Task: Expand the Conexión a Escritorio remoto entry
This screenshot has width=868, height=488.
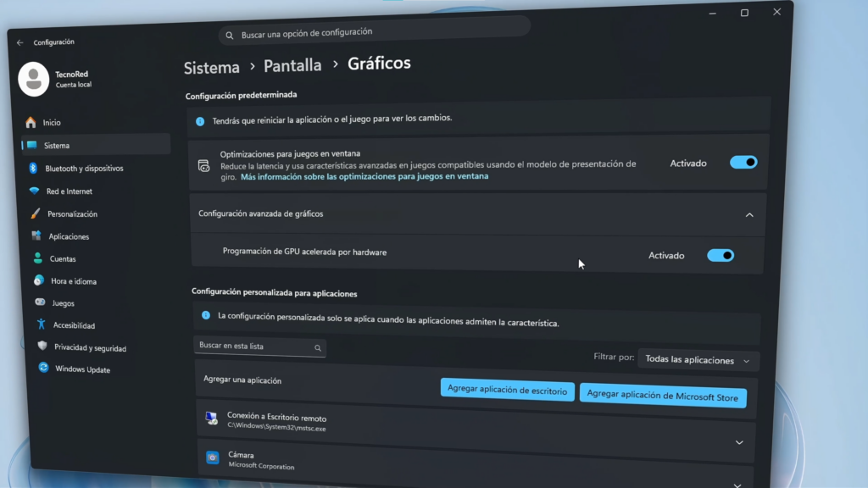Action: pos(739,442)
